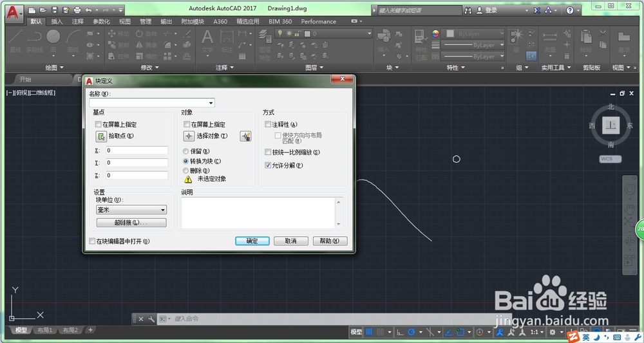
Task: Expand the 特性 panel dropdown
Action: tap(456, 68)
